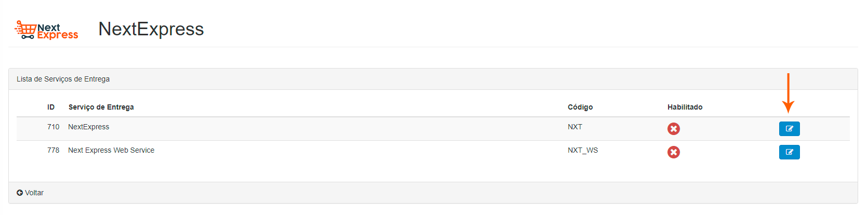Image resolution: width=868 pixels, height=215 pixels.
Task: Click the ID 710 cell
Action: (x=53, y=127)
